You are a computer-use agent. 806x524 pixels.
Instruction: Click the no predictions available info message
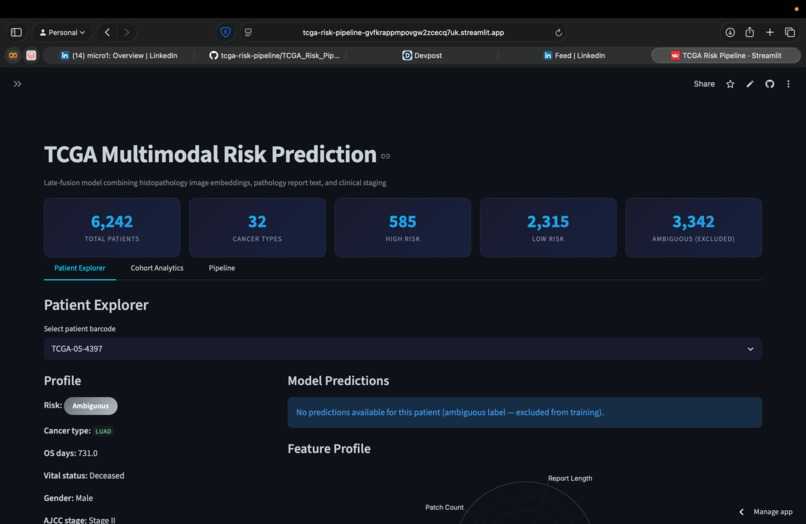coord(524,412)
